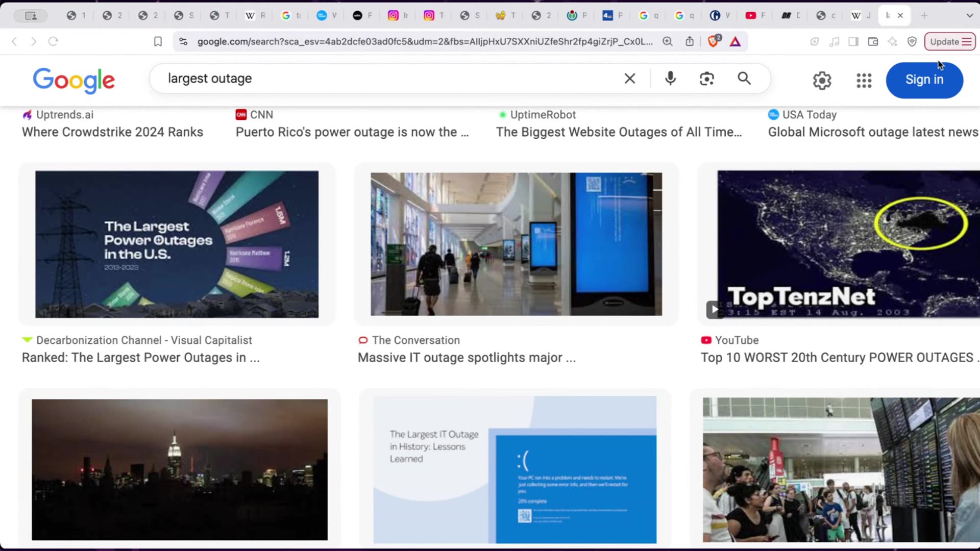Open site settings icon in address bar

pos(183,41)
